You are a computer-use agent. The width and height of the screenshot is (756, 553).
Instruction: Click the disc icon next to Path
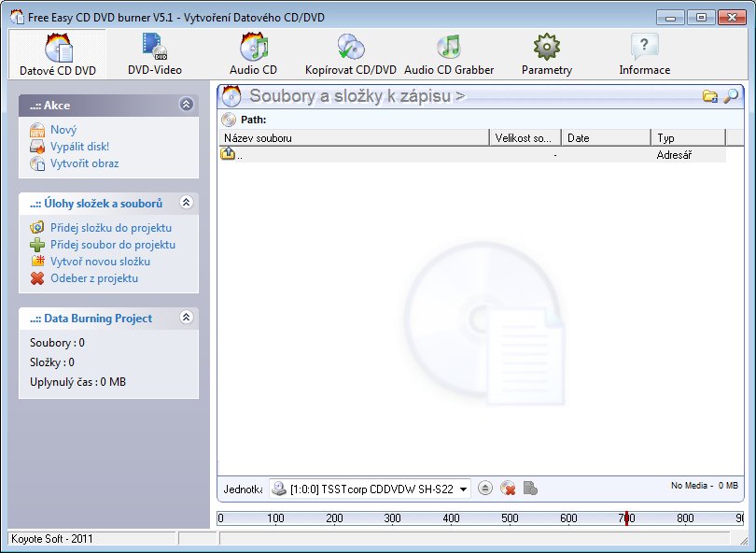tap(229, 120)
